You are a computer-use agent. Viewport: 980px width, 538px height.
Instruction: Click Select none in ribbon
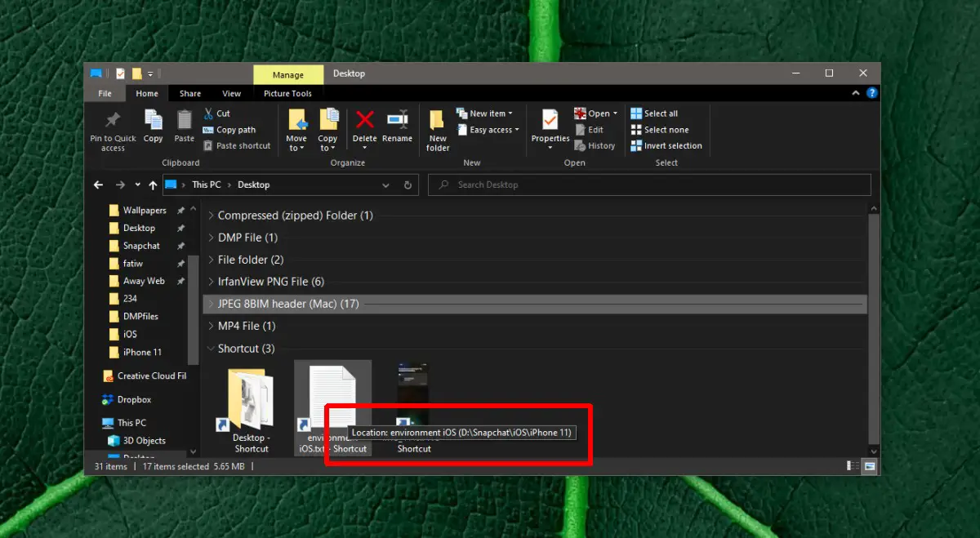[x=659, y=130]
